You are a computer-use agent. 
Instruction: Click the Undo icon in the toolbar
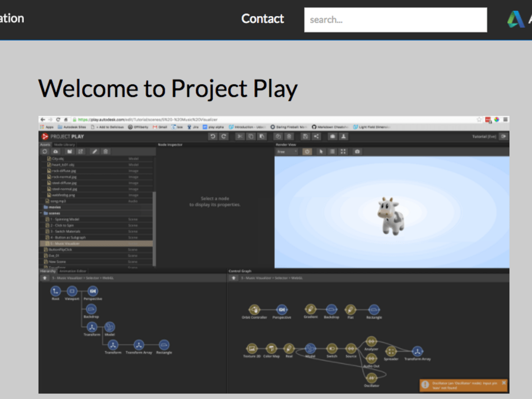pyautogui.click(x=212, y=137)
